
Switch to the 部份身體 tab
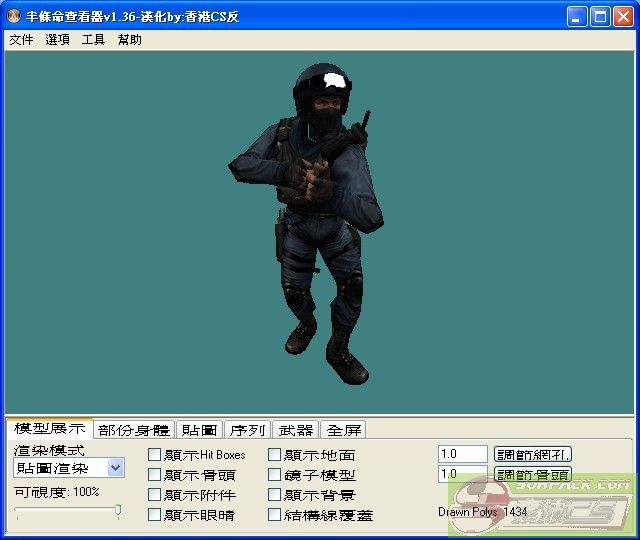(134, 430)
